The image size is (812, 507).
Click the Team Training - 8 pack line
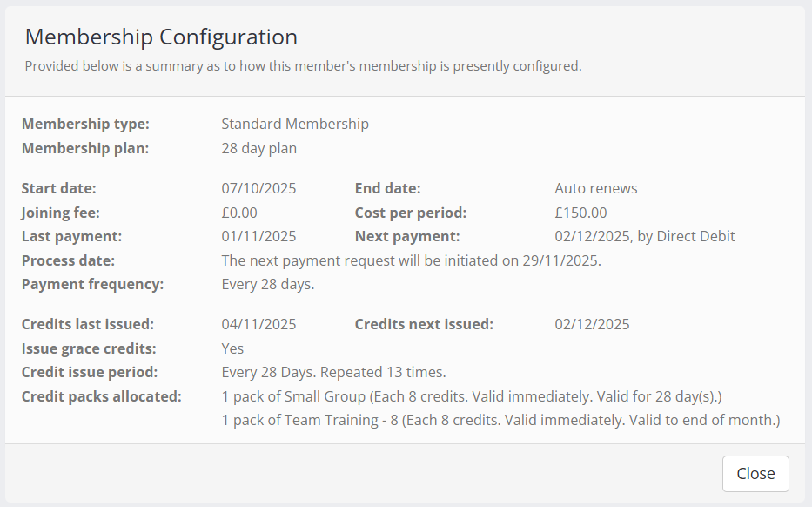[500, 421]
